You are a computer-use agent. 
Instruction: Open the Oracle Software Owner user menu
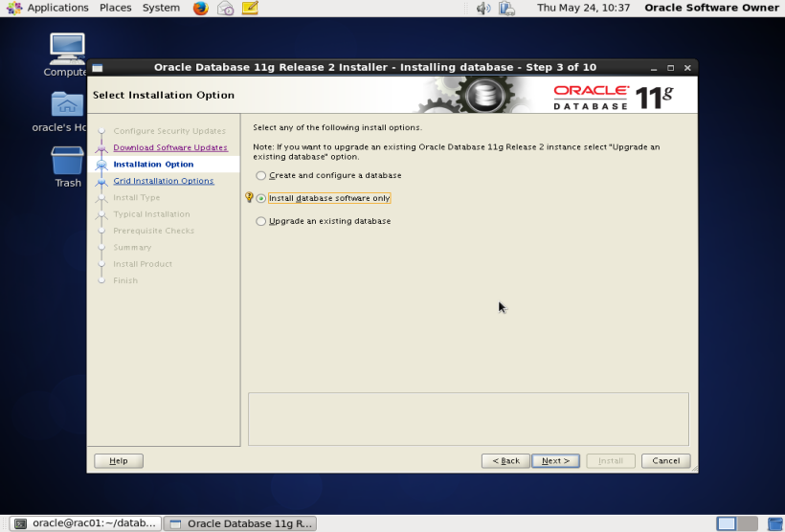click(711, 8)
